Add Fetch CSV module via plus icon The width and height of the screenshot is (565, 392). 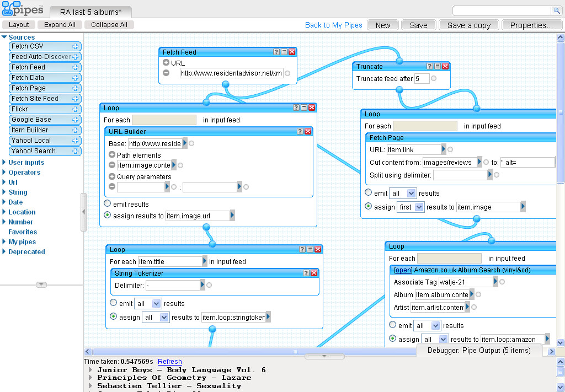pos(75,46)
